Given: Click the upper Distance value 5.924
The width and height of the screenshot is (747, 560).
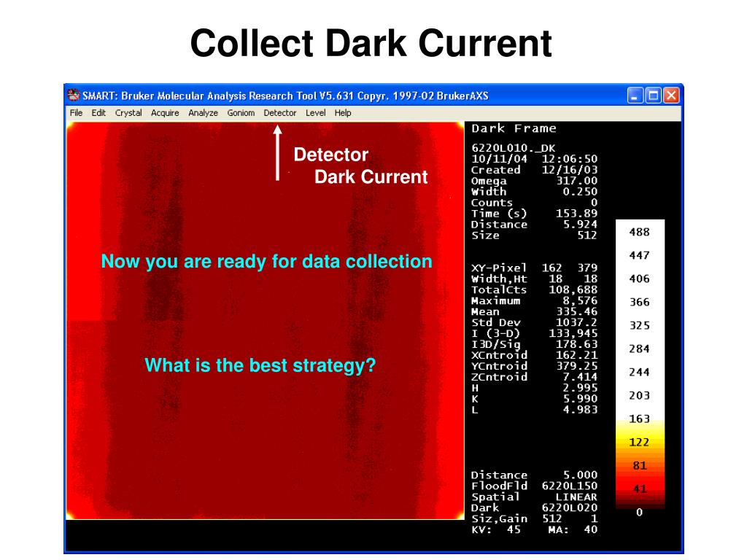Looking at the screenshot, I should [580, 225].
